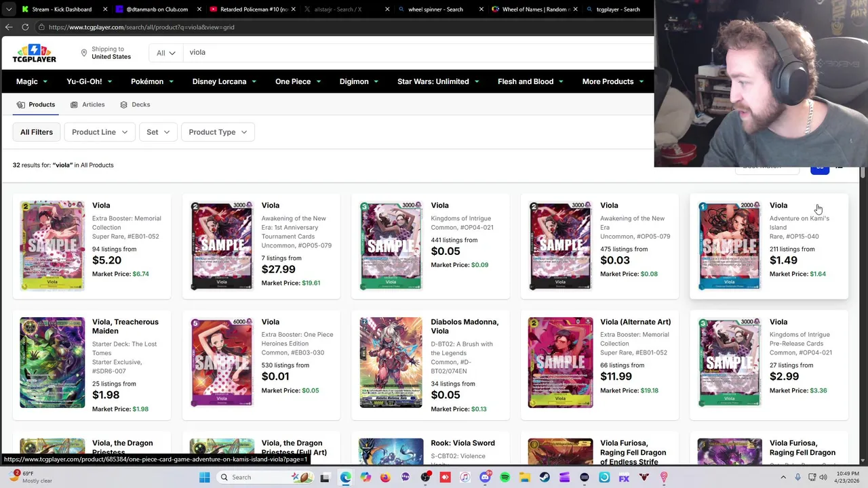Open the Yu-Gi-Oh! navigation menu

pos(90,81)
